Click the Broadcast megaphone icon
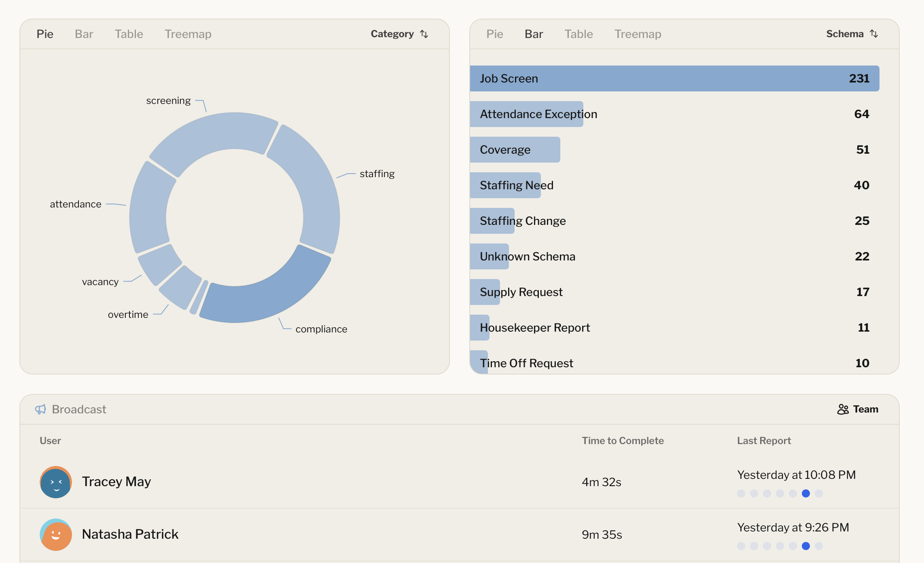 coord(40,410)
